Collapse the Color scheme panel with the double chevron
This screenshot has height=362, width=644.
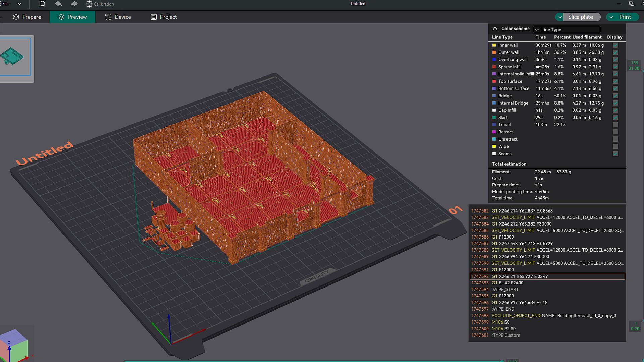[x=495, y=29]
